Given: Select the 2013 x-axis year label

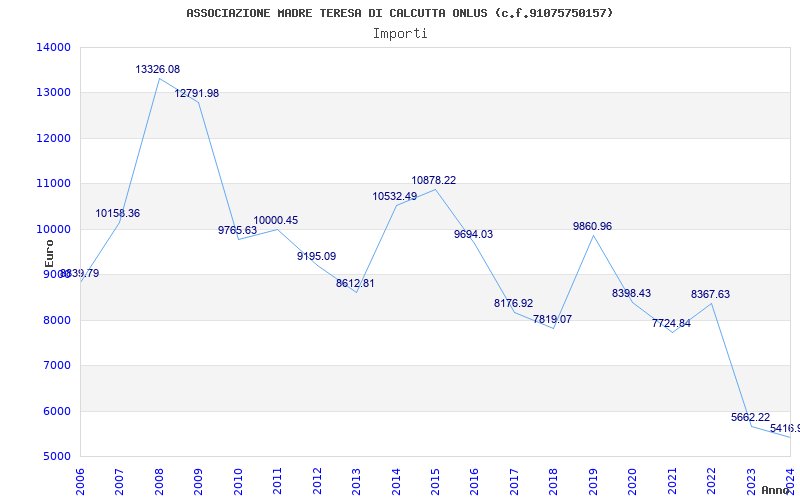Looking at the screenshot, I should point(357,482).
